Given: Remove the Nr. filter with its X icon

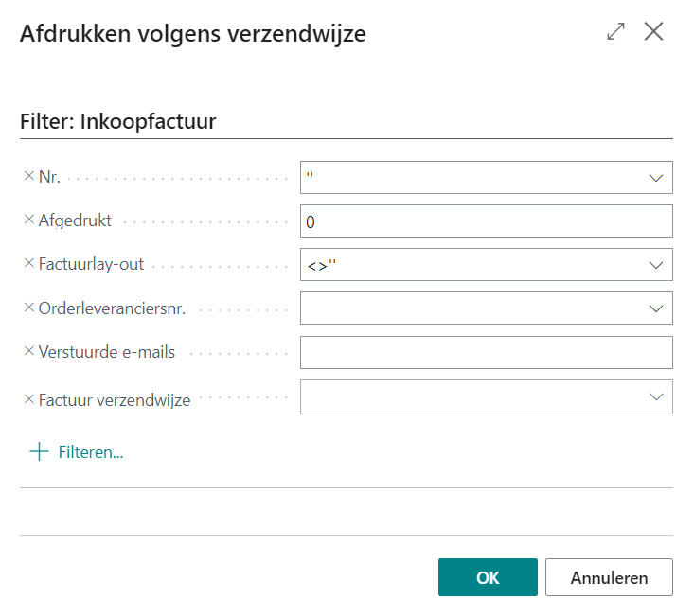Looking at the screenshot, I should [x=28, y=176].
